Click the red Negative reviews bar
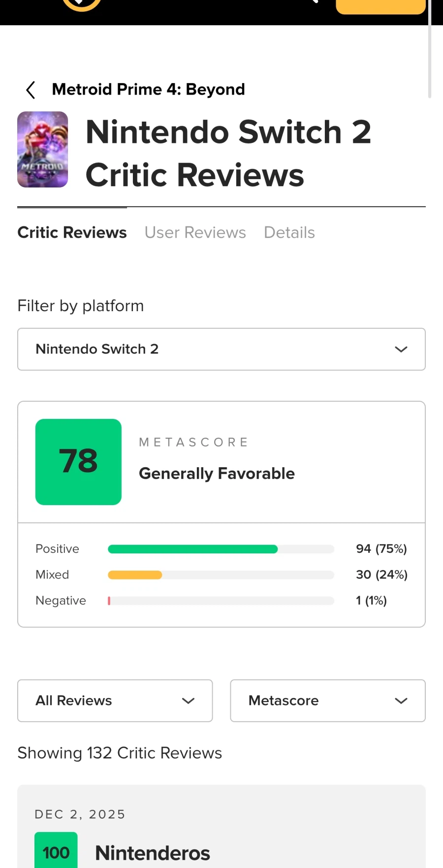Viewport: 443px width, 868px height. click(x=109, y=601)
